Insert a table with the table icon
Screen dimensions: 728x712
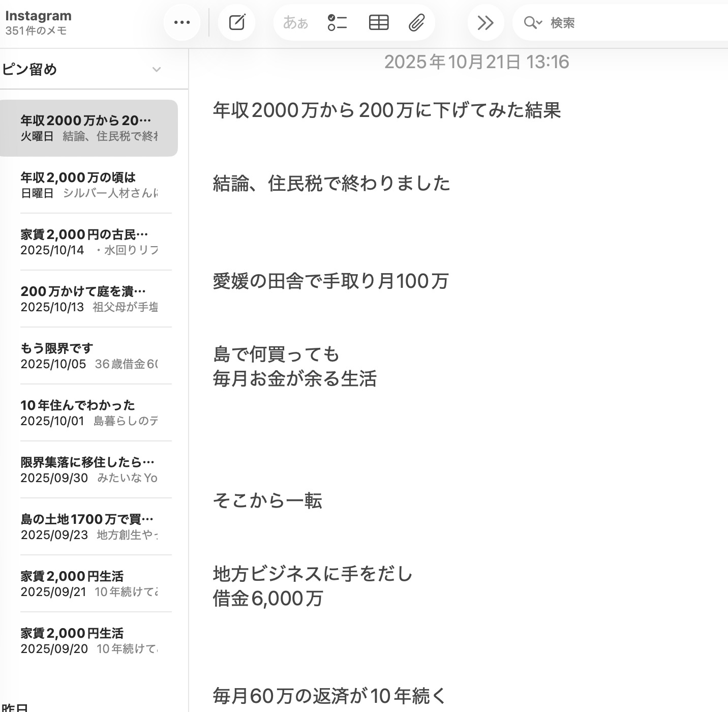point(378,23)
